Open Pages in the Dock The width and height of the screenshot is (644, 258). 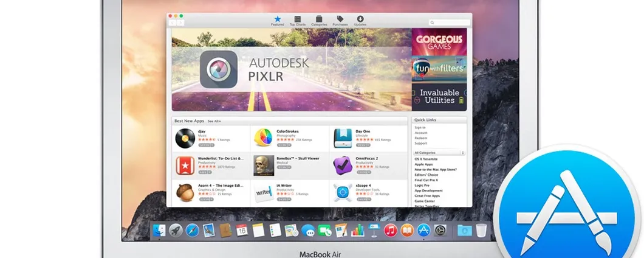pos(341,230)
